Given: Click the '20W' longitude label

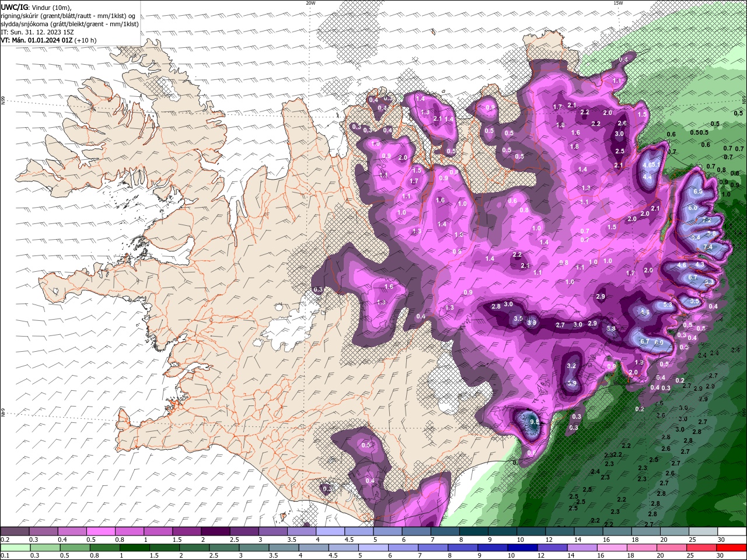Looking at the screenshot, I should [310, 3].
